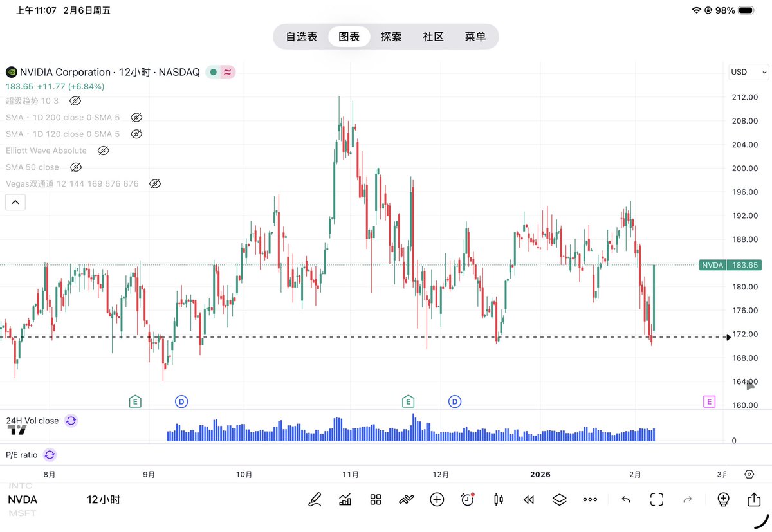Viewport: 772px width, 532px height.
Task: Tap the battery 98% status indicator
Action: click(x=735, y=10)
